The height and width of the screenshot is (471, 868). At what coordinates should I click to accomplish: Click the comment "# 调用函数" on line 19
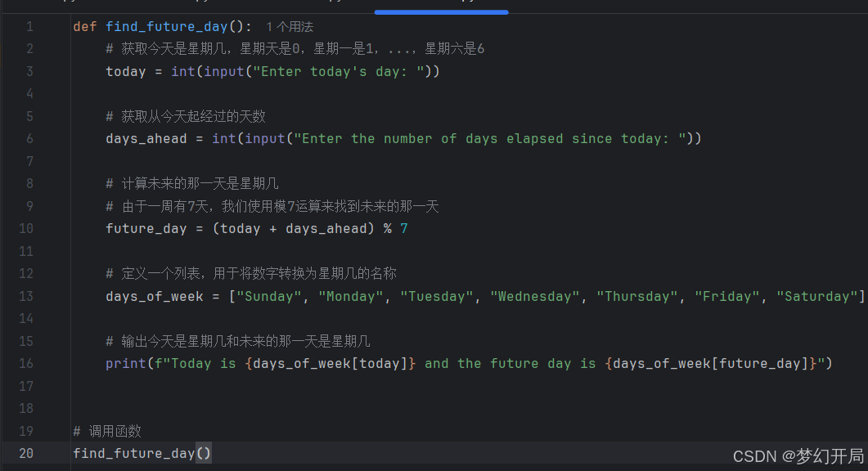click(106, 431)
